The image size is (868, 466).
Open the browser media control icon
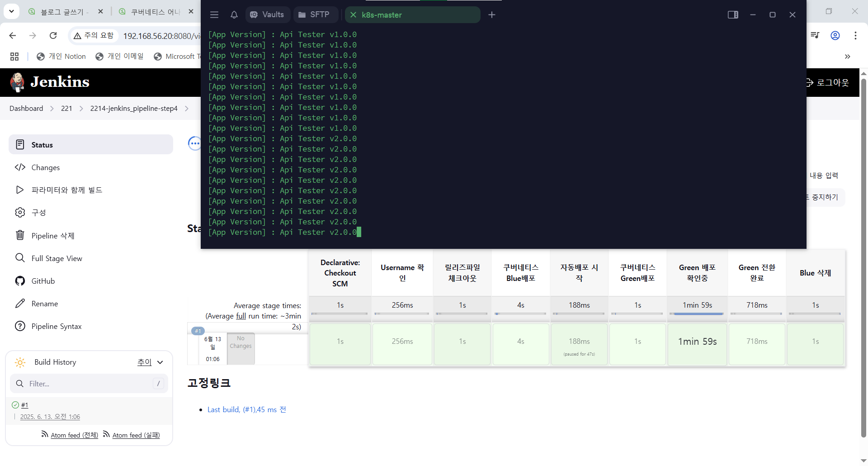(x=815, y=35)
